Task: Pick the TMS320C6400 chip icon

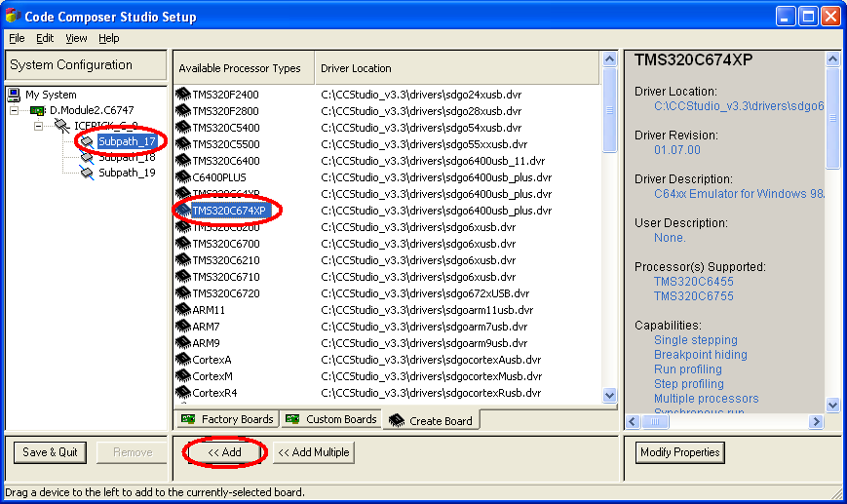Action: [183, 161]
